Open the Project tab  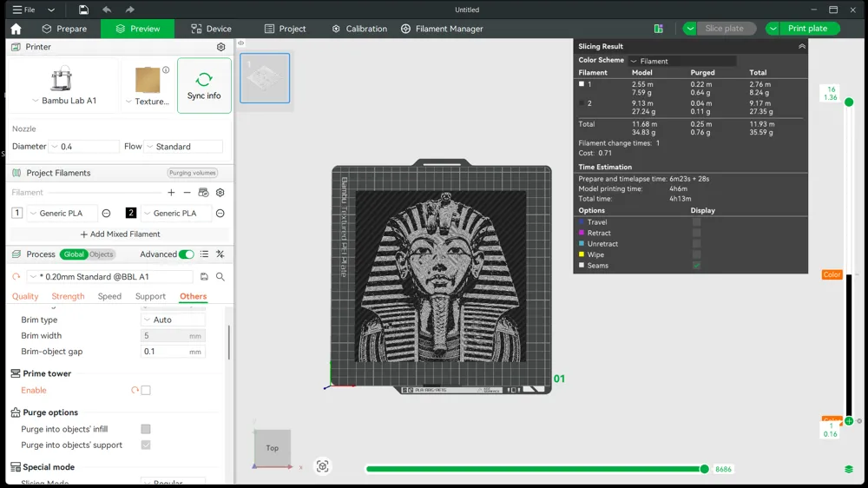(285, 29)
